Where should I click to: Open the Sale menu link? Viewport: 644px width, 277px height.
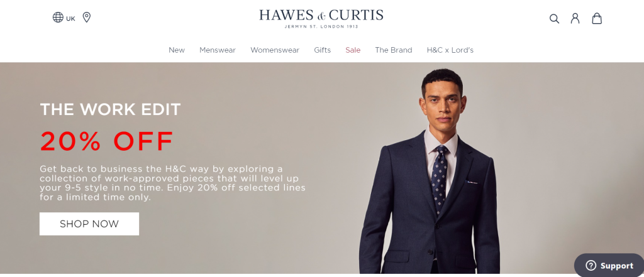pos(353,50)
